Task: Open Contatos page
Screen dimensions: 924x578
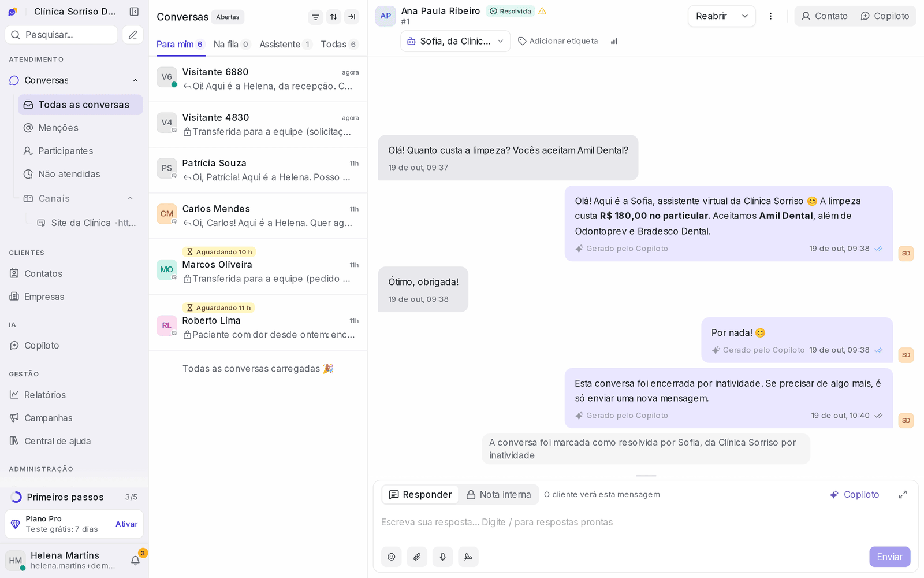Action: [x=74, y=273]
